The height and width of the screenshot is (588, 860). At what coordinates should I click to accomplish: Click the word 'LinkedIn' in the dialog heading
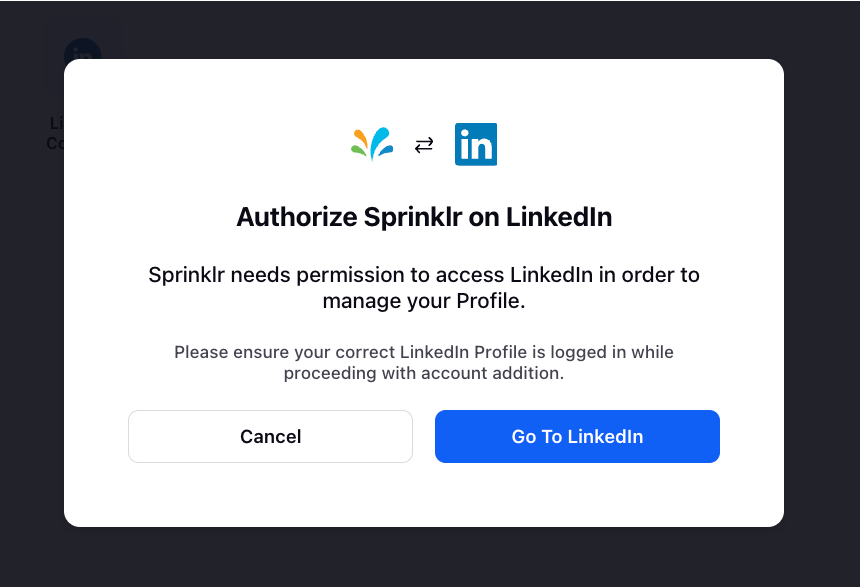559,217
